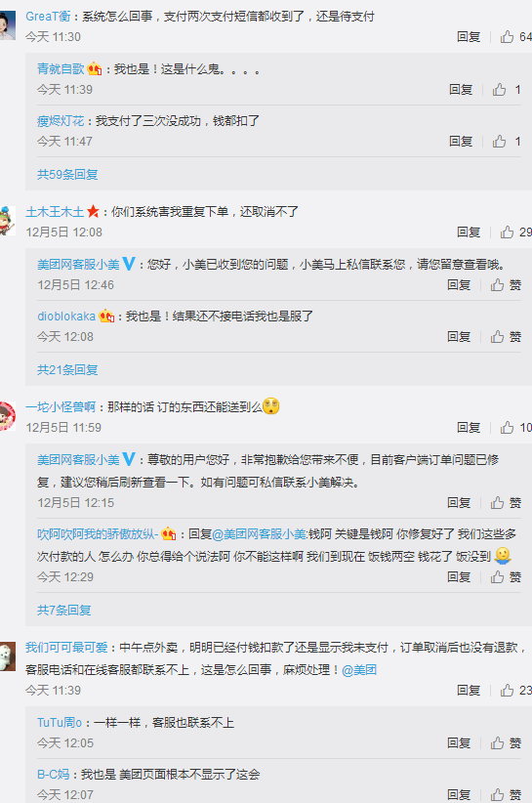Open the @美团 mention link
Image resolution: width=532 pixels, height=803 pixels.
pos(359,670)
